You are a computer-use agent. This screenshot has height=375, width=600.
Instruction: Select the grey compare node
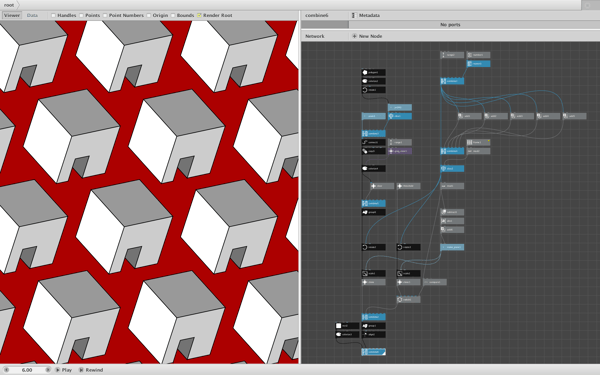point(435,282)
